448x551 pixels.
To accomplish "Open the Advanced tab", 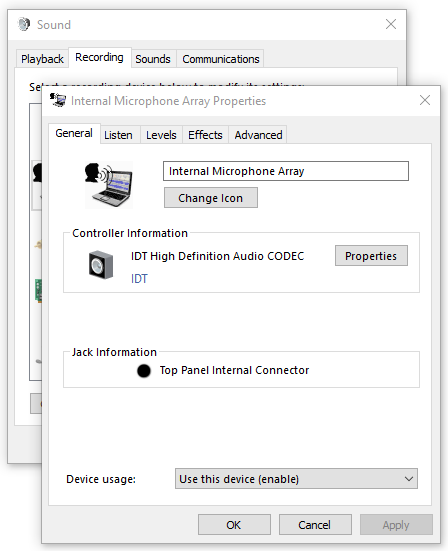I will tap(258, 135).
